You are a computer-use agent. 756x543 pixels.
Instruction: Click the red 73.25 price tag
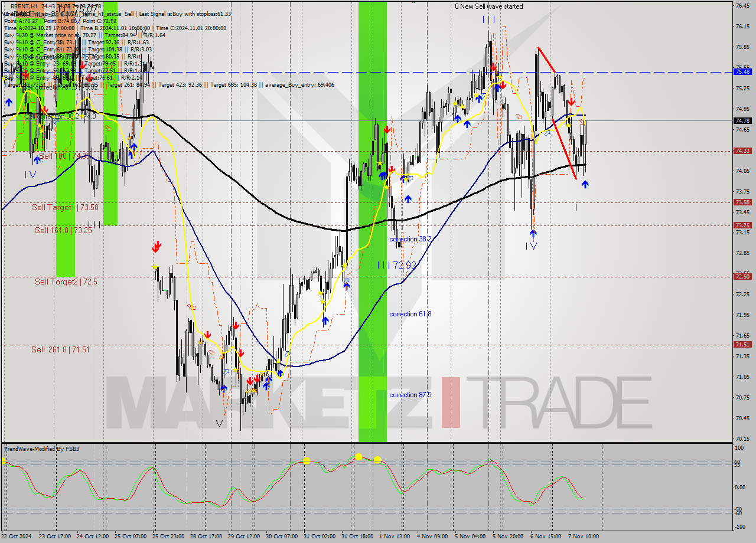click(742, 225)
